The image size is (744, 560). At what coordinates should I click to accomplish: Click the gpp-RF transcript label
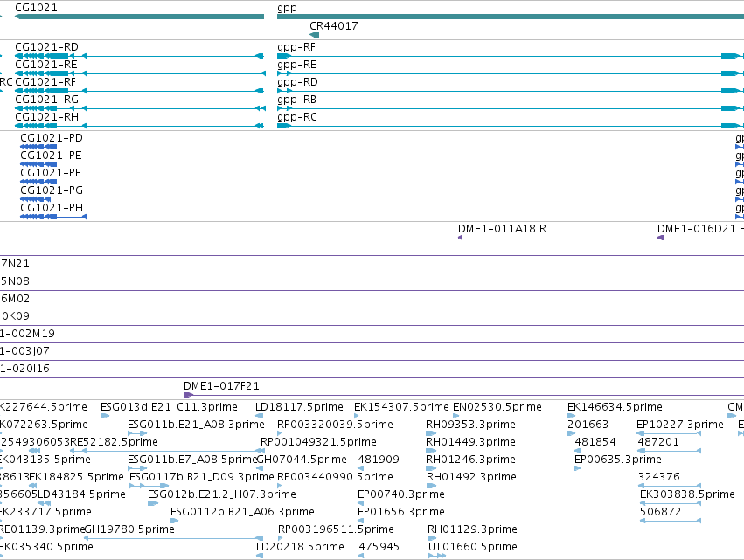click(296, 47)
